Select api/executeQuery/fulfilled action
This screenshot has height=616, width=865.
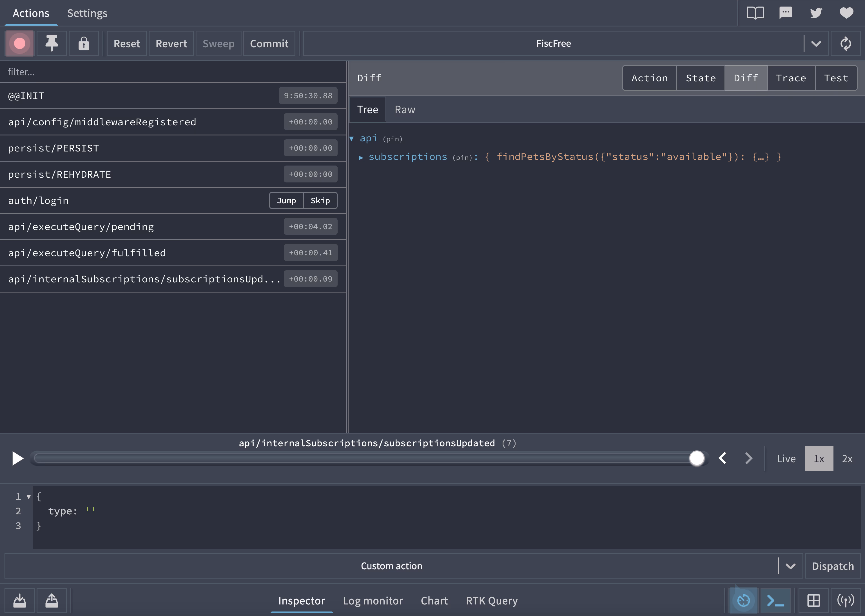[173, 253]
